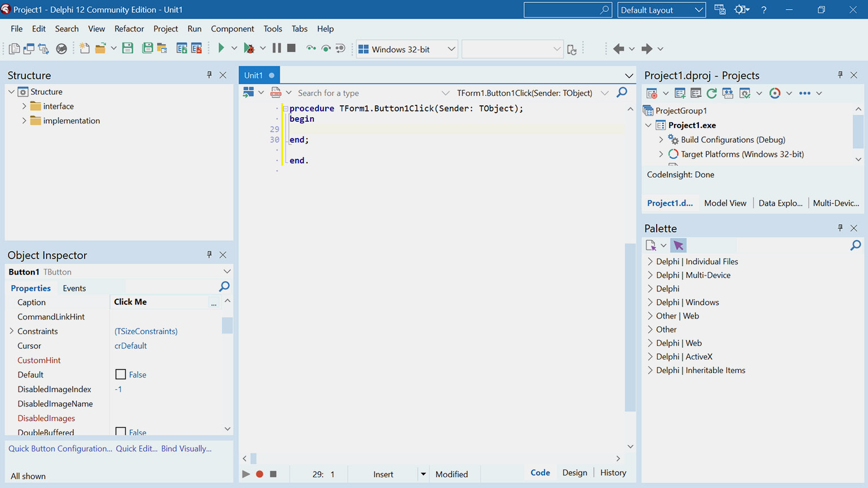Click the Palette search magnifier
This screenshot has height=488, width=868.
856,245
